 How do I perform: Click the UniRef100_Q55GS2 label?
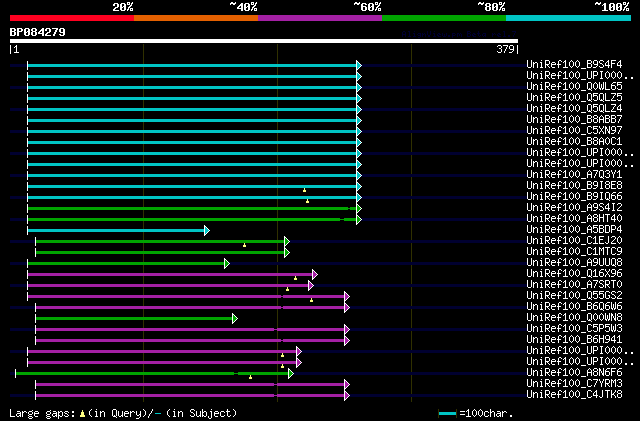pos(574,296)
